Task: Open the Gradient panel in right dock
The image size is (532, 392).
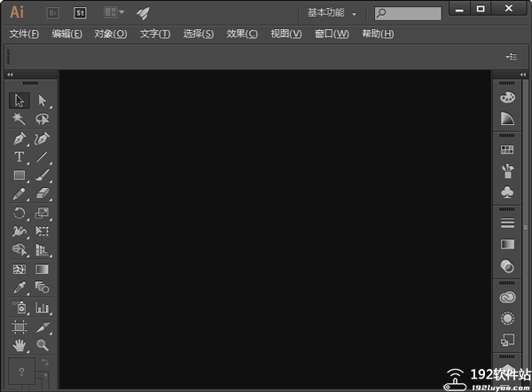Action: tap(507, 245)
